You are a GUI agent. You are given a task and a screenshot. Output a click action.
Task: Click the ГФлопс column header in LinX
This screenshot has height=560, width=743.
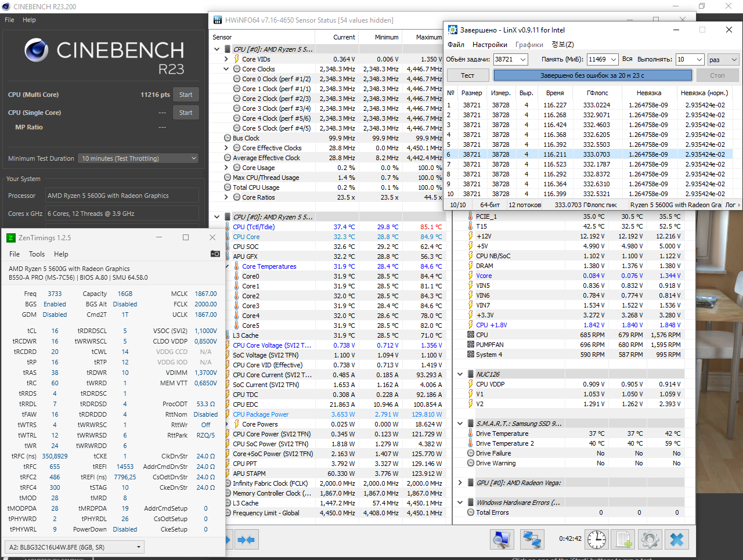pos(597,93)
